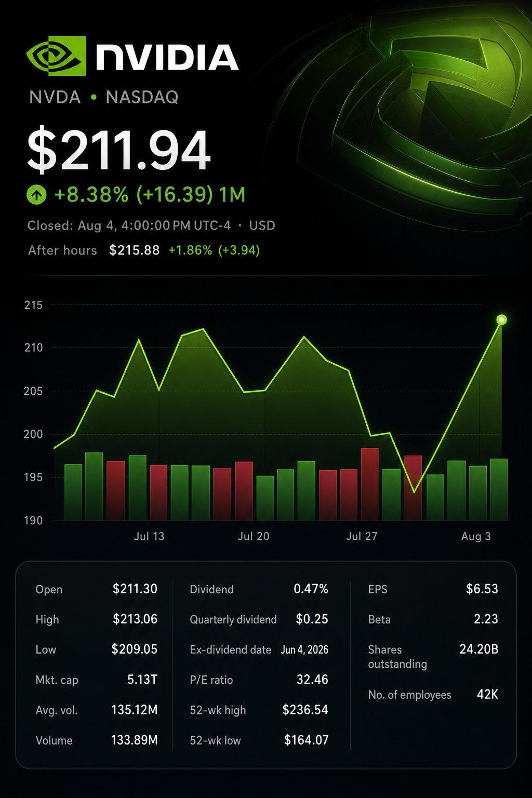
Task: Click the 200 y-axis label
Action: click(x=33, y=434)
